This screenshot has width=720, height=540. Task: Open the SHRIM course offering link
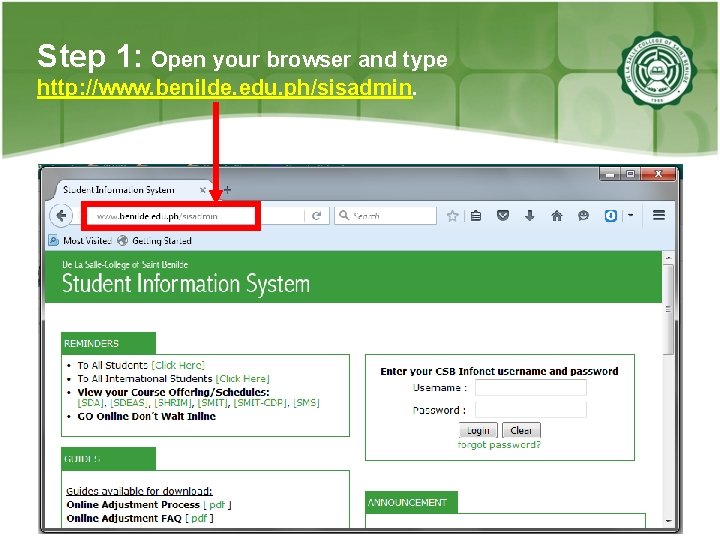(x=172, y=403)
